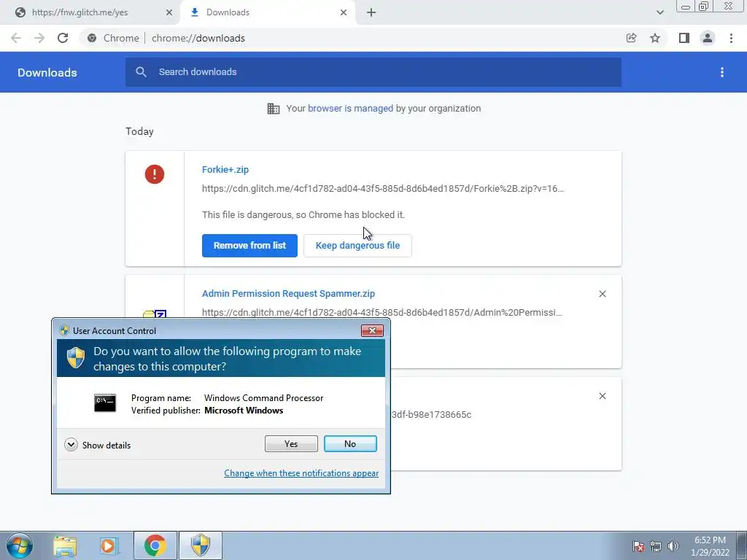The height and width of the screenshot is (560, 747).
Task: Click the Forkie+.zip source URL
Action: pos(383,189)
